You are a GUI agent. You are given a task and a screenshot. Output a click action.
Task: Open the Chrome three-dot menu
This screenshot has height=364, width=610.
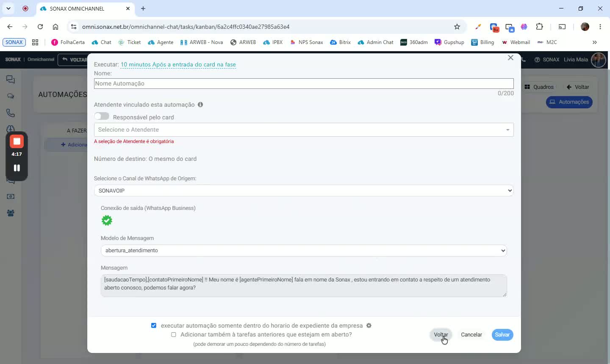coord(600,27)
